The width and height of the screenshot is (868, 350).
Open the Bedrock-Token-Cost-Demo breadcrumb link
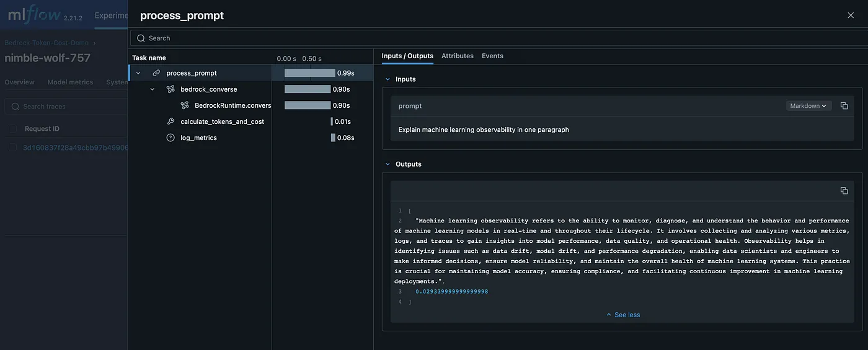46,43
